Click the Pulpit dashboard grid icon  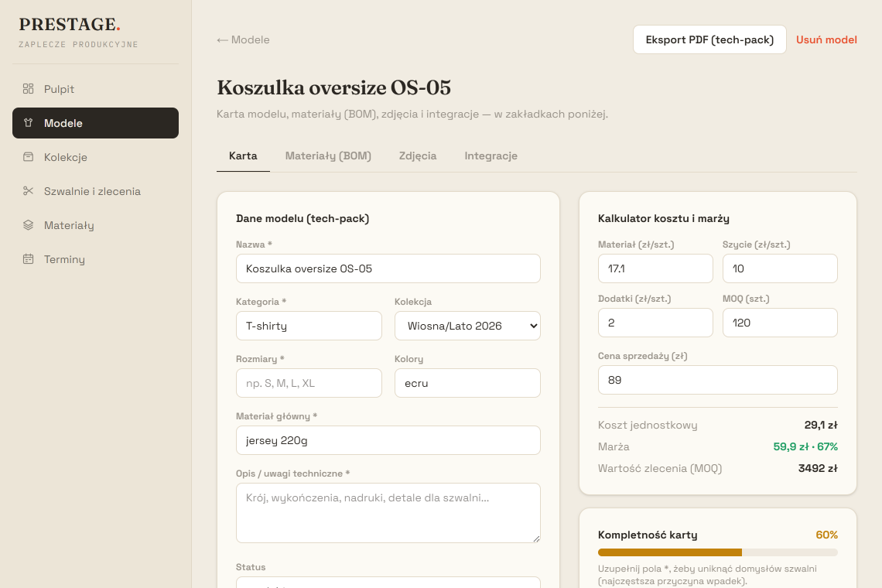[28, 89]
